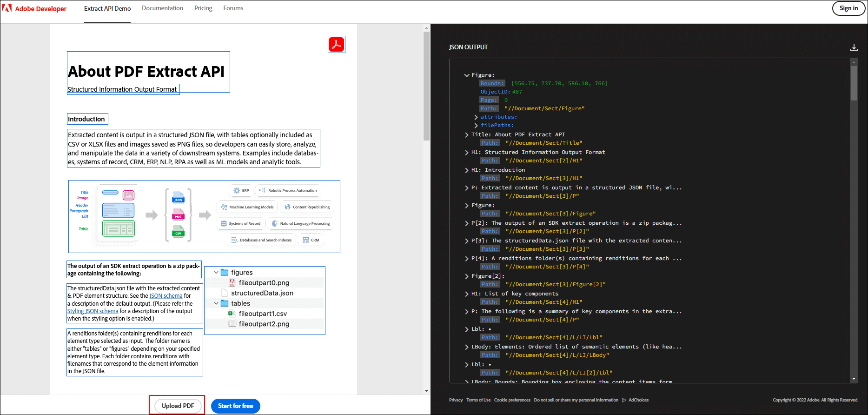868x415 pixels.
Task: Select the workflow diagram figure in PDF
Action: [204, 216]
